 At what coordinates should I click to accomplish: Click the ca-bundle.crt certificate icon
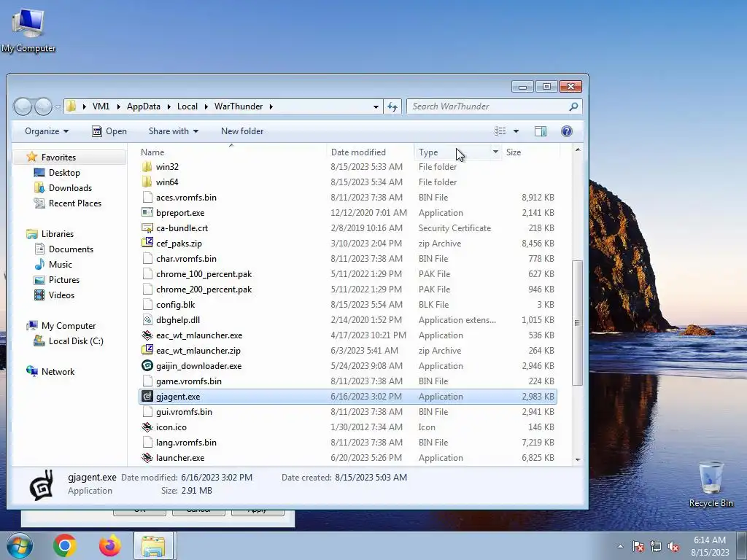[147, 228]
